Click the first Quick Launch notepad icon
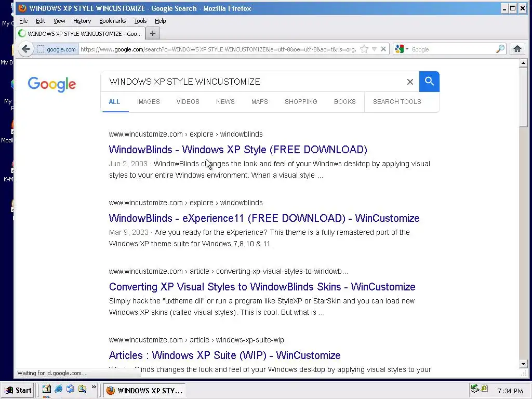532x399 pixels. [46, 389]
